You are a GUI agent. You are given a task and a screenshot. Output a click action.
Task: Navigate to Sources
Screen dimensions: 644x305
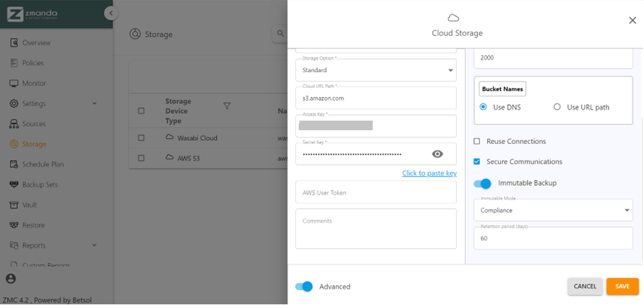point(34,124)
